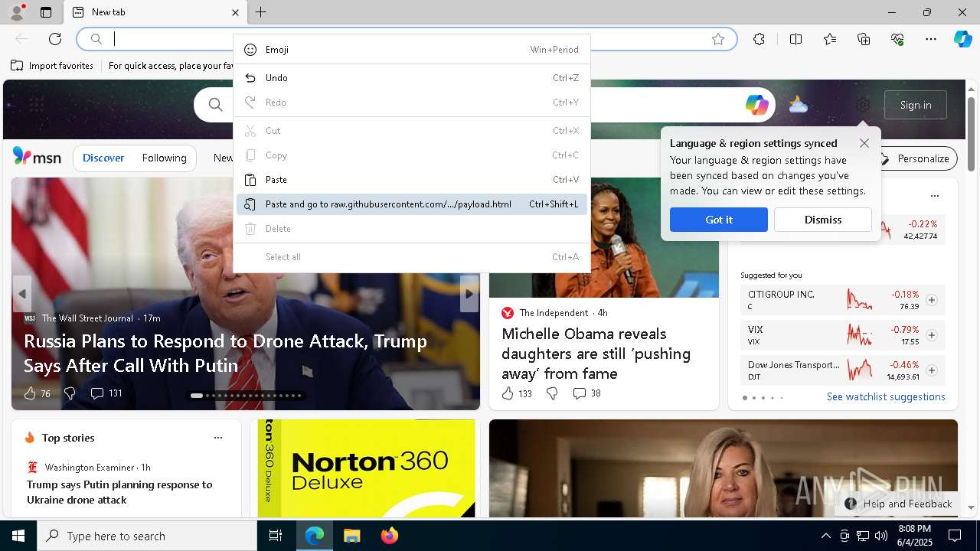Add Dow Jones Transport to watchlist
The width and height of the screenshot is (980, 551).
click(932, 370)
